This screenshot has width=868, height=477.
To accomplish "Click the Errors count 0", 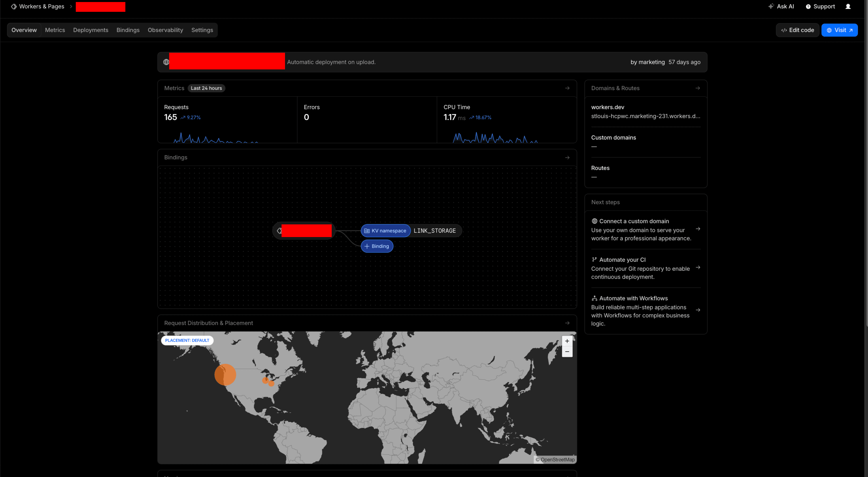I will click(306, 117).
